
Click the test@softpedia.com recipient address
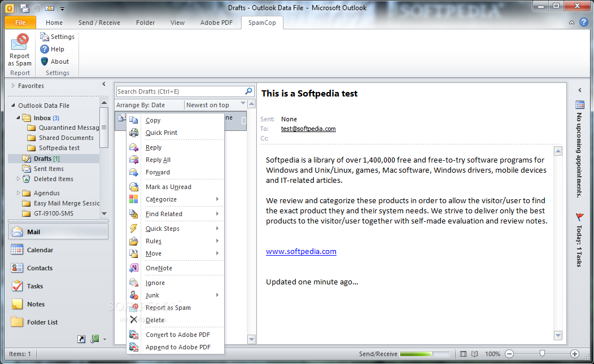tap(308, 129)
